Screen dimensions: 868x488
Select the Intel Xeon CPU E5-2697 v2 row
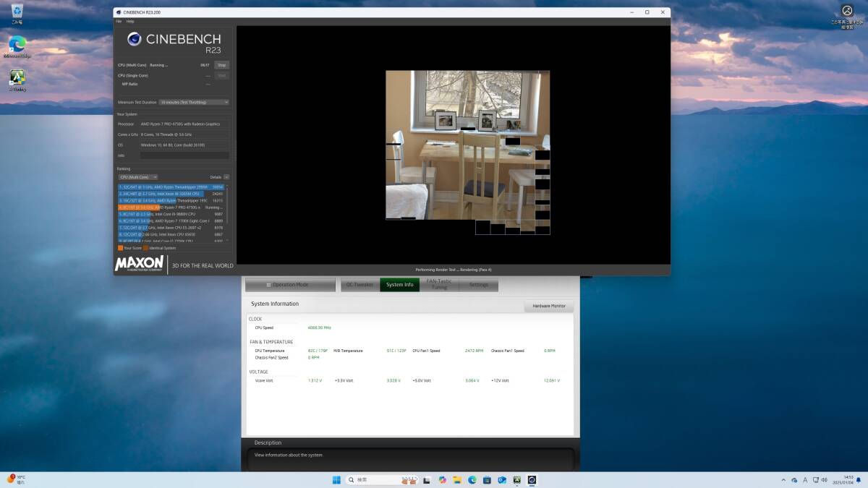point(171,228)
